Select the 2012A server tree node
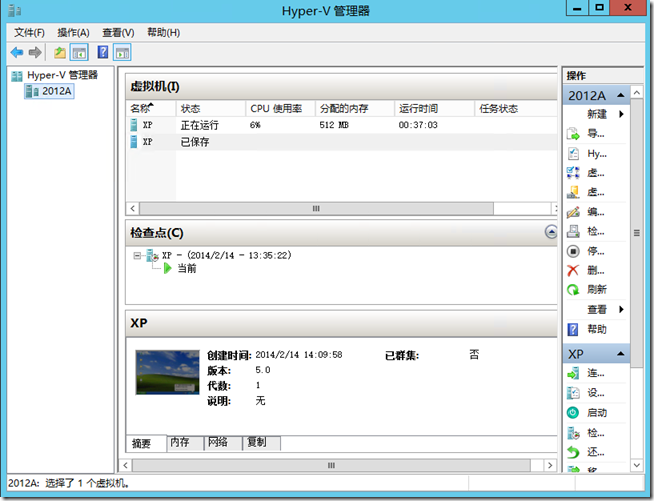Image resolution: width=654 pixels, height=501 pixels. [50, 91]
